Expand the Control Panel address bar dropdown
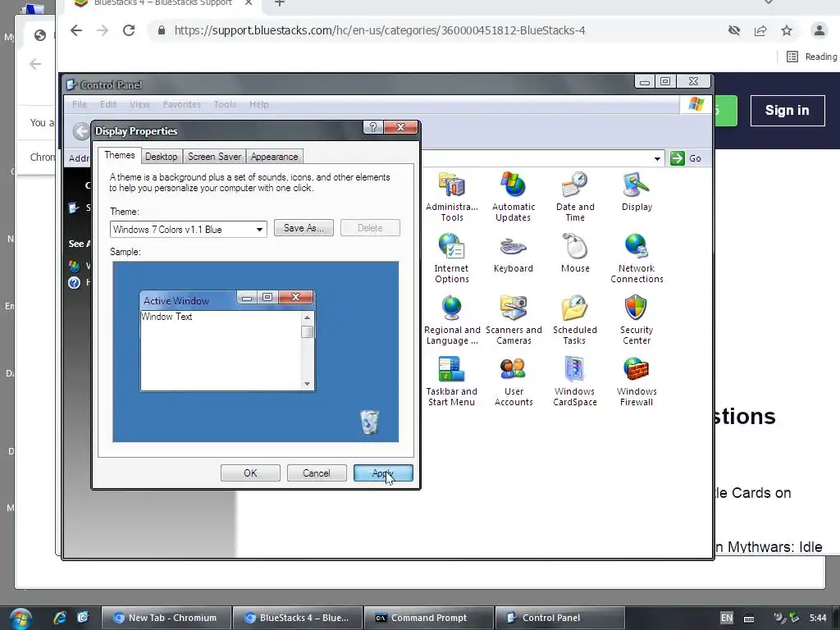Viewport: 840px width, 630px height. coord(657,158)
